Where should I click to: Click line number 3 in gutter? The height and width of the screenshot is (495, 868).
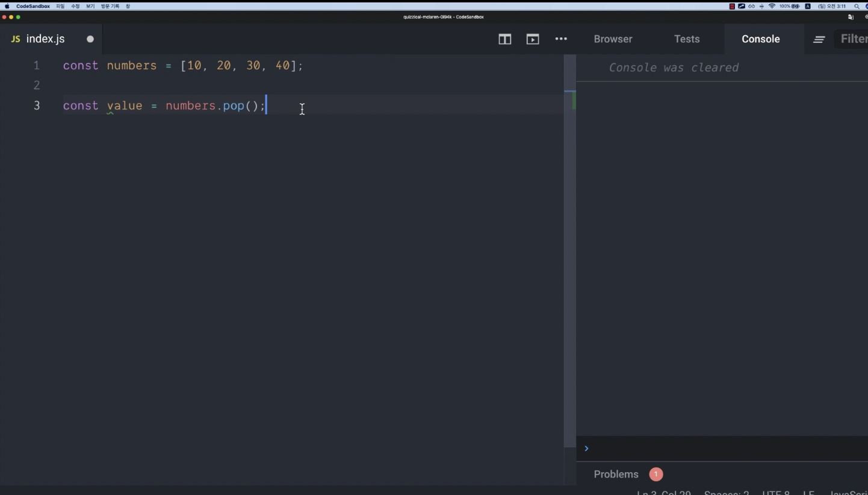37,106
